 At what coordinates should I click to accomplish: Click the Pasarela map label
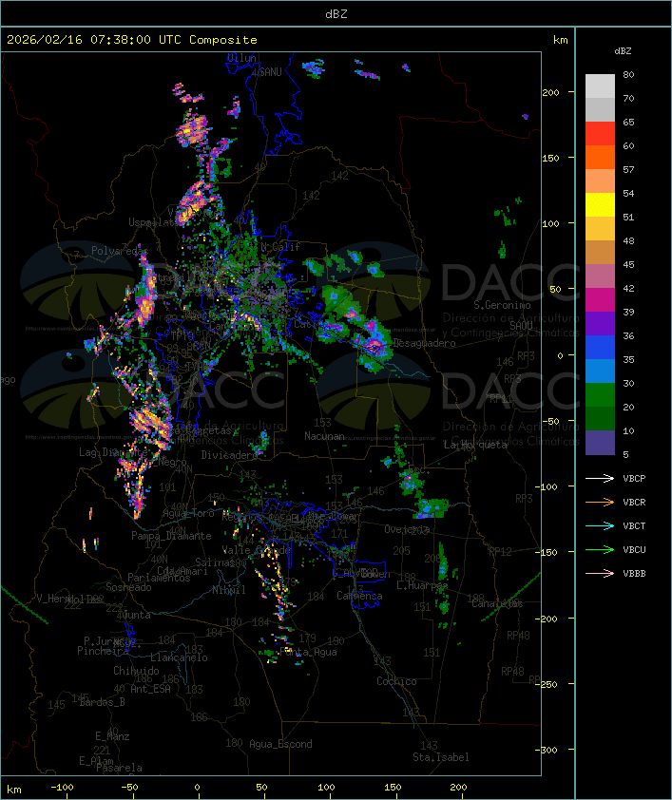pyautogui.click(x=119, y=768)
